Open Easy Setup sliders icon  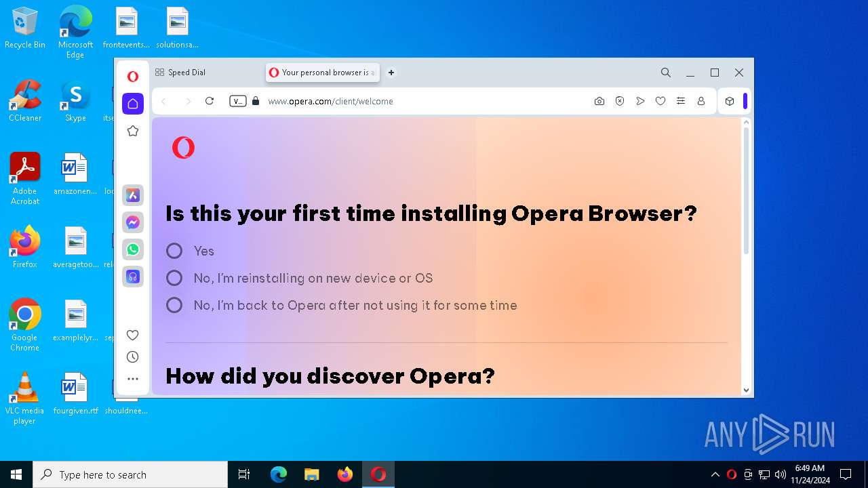coord(681,101)
